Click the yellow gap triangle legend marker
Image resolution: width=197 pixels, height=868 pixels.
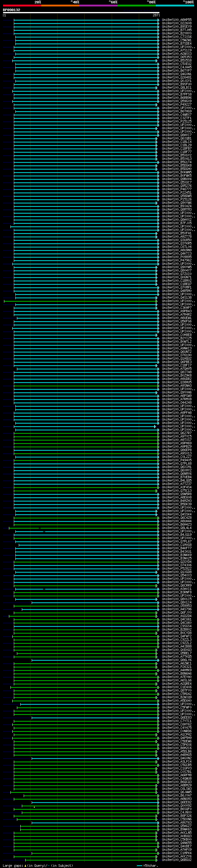coord(25,866)
